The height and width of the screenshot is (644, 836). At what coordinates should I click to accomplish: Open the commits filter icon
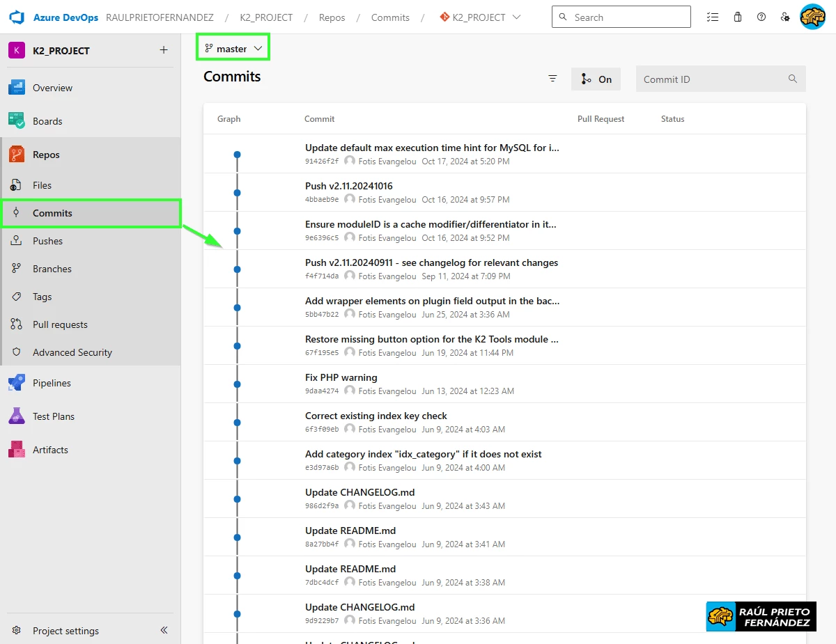click(552, 79)
